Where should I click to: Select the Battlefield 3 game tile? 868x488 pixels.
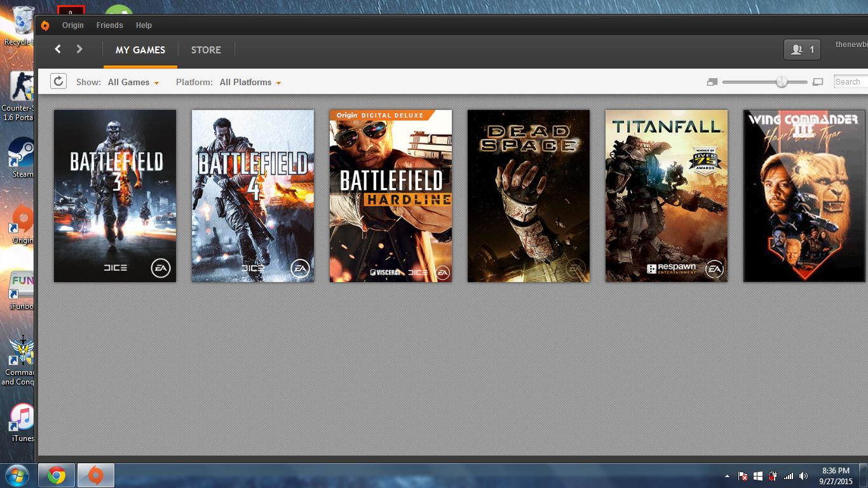pyautogui.click(x=115, y=196)
